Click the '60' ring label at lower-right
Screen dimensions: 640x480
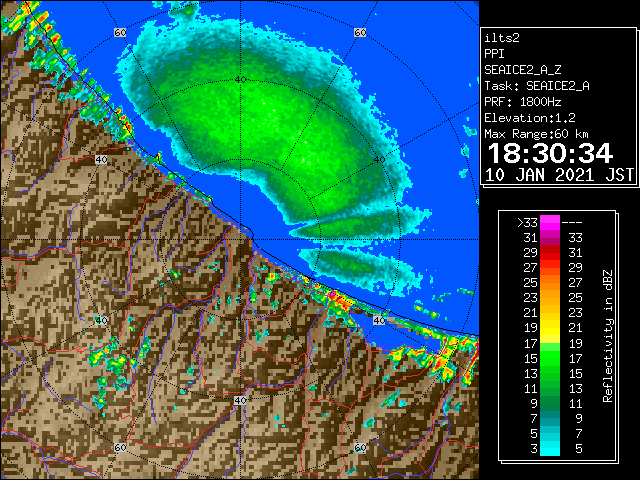coord(360,448)
